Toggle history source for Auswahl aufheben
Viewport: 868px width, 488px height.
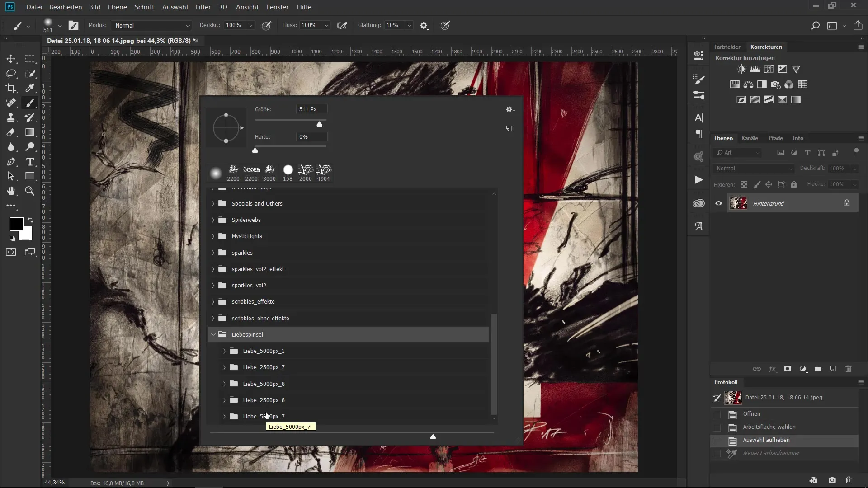click(717, 441)
